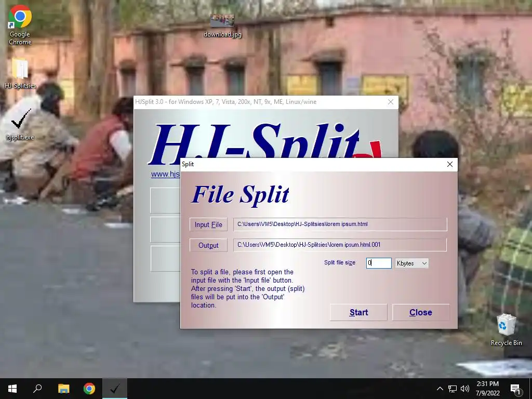Screen dimensions: 532x399
Task: Click the Close button in Split dialog
Action: [x=421, y=312]
